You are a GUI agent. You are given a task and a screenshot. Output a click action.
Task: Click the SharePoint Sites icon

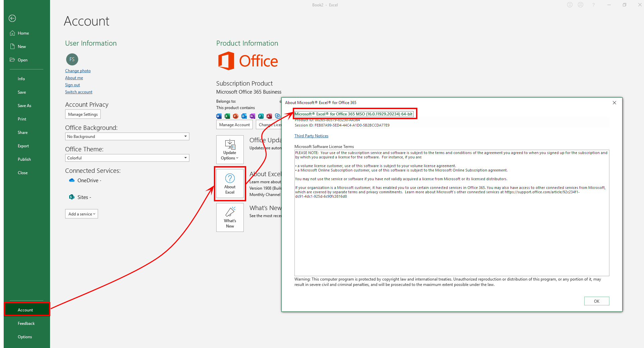coord(72,197)
